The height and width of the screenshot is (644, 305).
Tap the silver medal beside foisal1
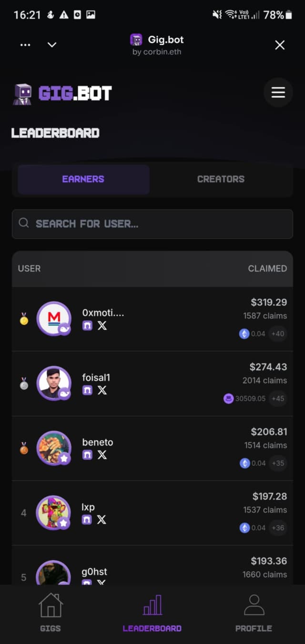[x=23, y=383]
